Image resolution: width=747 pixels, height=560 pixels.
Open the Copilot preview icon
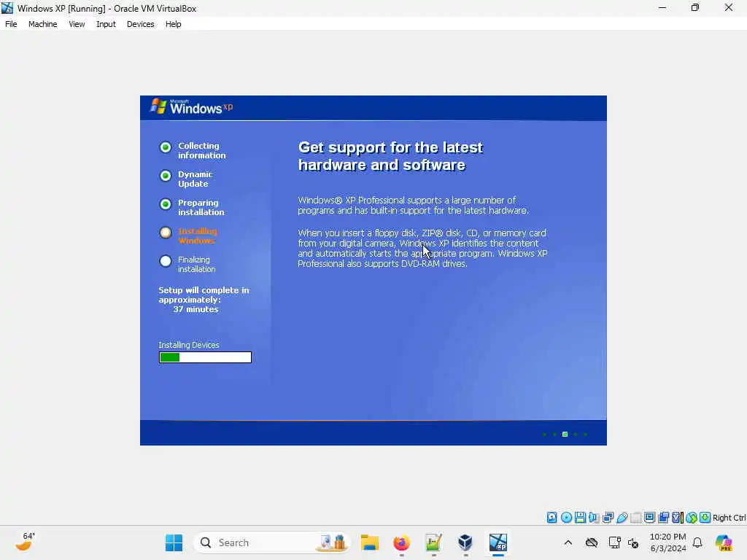(724, 542)
